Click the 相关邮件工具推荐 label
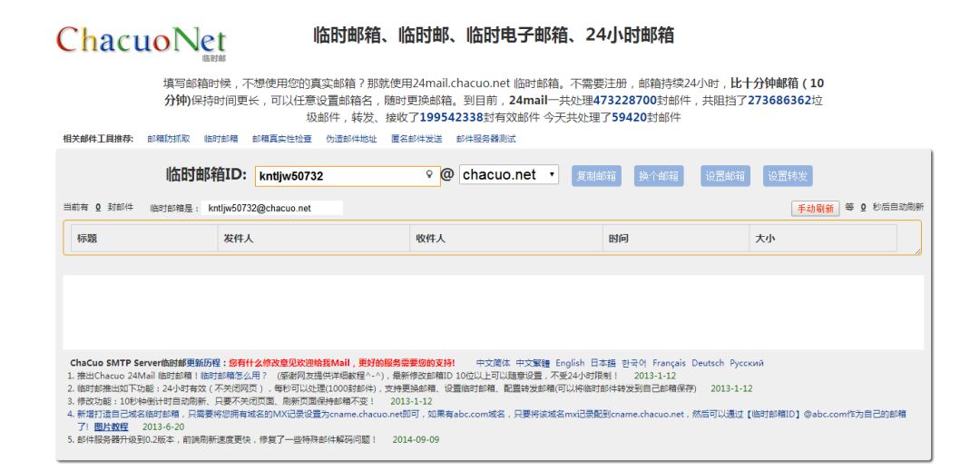This screenshot has width=980, height=471. tap(98, 139)
